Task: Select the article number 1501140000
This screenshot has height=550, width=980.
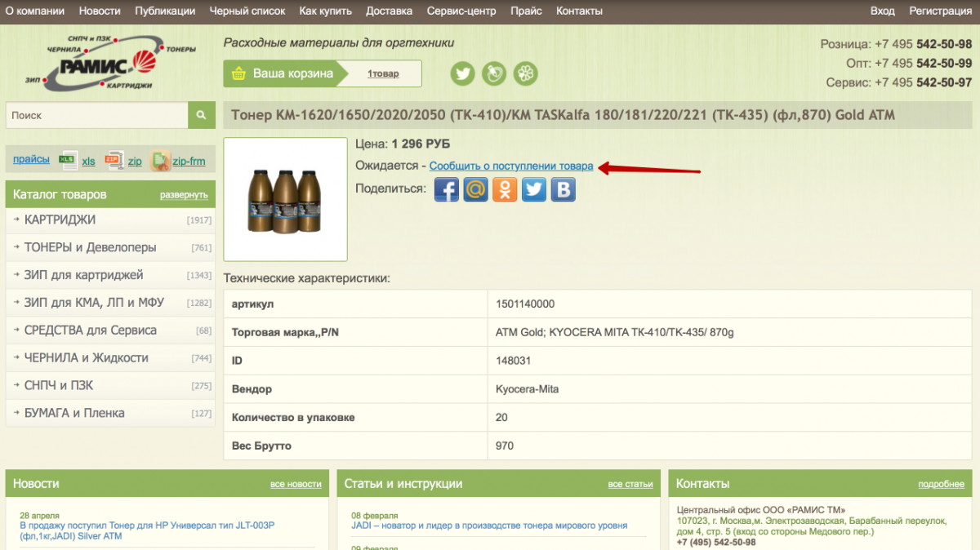Action: (x=525, y=304)
